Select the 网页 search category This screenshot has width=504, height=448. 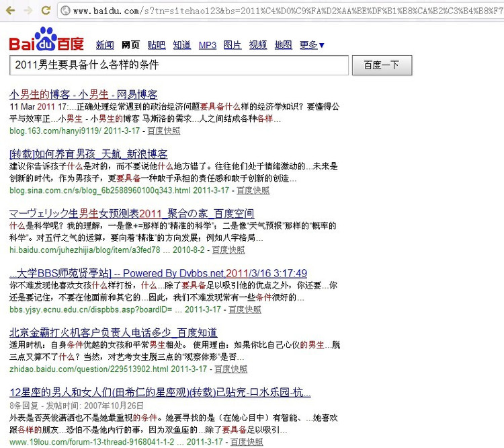pyautogui.click(x=130, y=45)
